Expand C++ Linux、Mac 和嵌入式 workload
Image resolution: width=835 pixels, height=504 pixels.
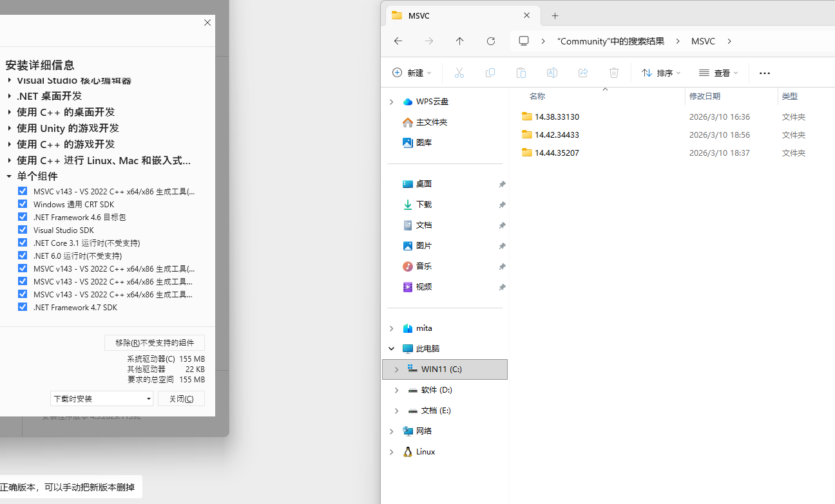[x=10, y=160]
